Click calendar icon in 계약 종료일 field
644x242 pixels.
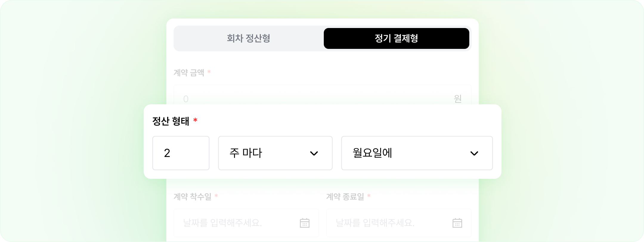pos(457,223)
